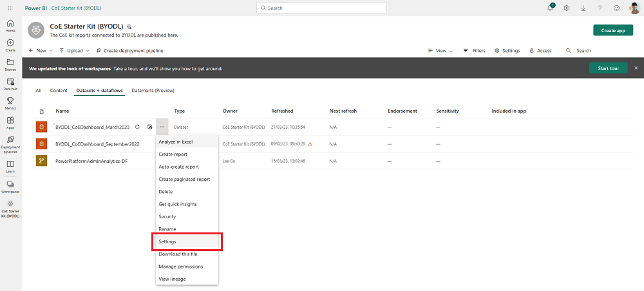Click the Start tour button
Screen dimensions: 644x291
click(x=609, y=68)
